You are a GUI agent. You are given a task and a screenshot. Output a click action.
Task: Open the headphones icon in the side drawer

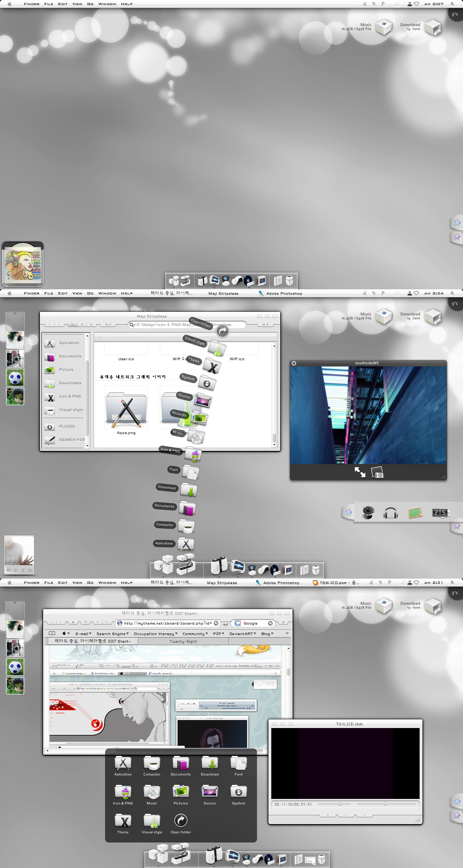[391, 513]
